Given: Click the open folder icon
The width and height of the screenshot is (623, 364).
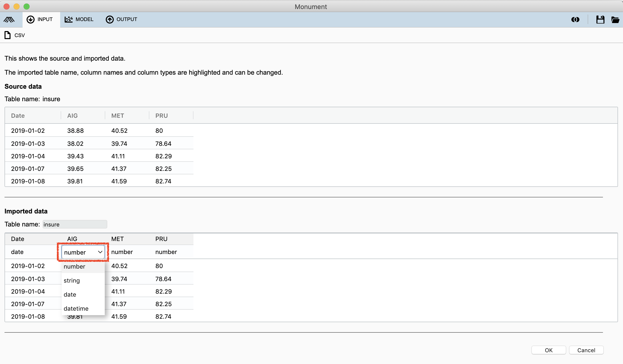Looking at the screenshot, I should click(615, 20).
